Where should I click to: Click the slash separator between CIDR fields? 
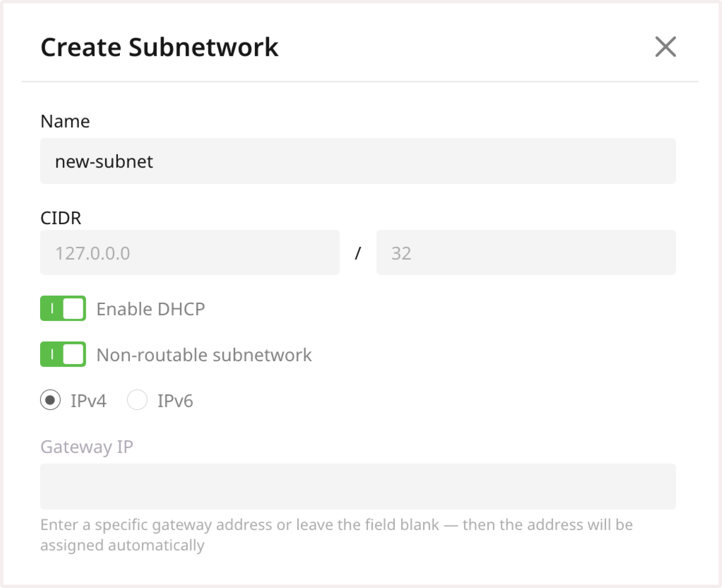click(x=358, y=253)
